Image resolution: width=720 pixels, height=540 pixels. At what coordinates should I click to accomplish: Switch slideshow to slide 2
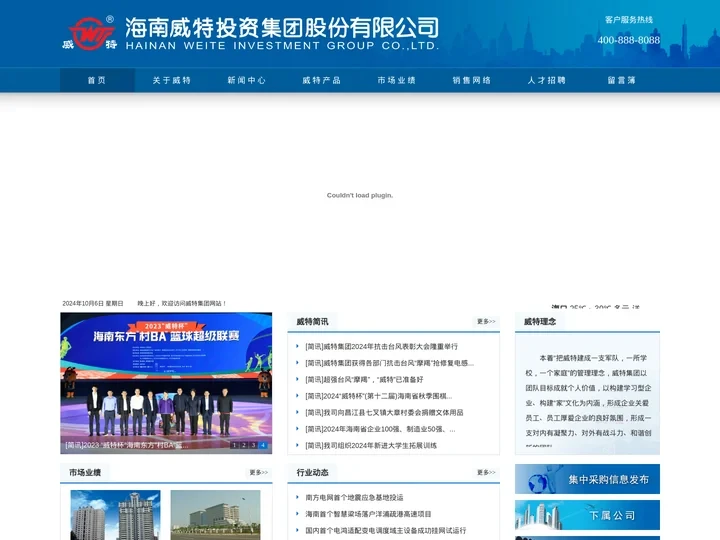[244, 445]
